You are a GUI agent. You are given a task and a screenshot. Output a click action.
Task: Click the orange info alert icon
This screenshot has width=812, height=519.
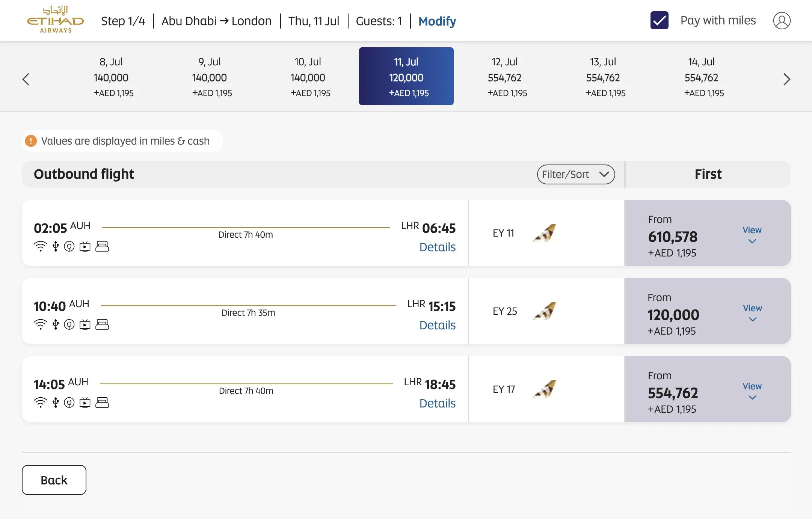tap(31, 141)
